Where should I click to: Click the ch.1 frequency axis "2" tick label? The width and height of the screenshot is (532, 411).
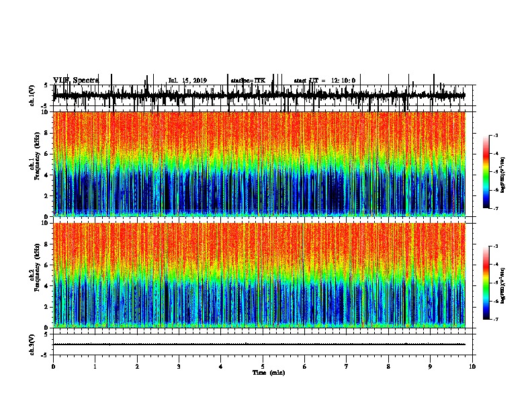pos(47,196)
